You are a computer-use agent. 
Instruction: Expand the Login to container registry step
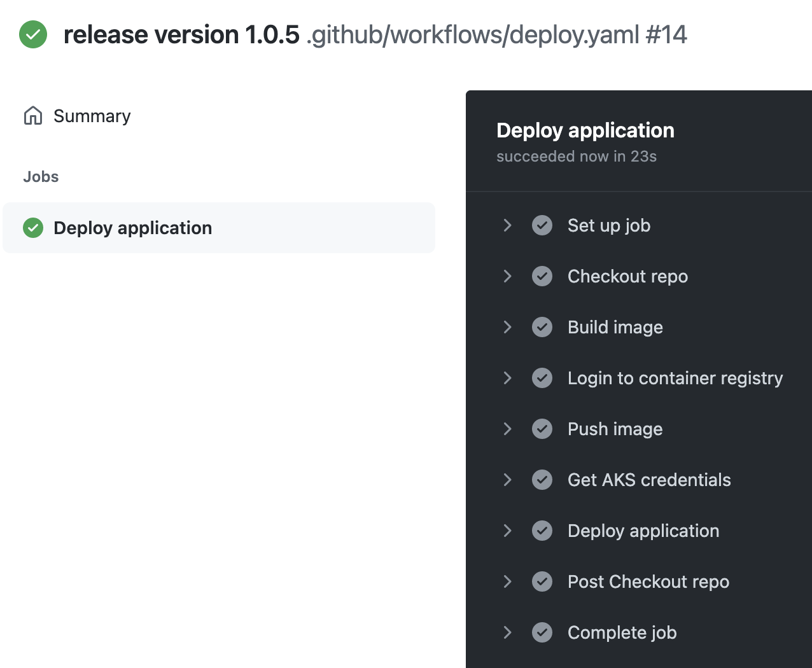pyautogui.click(x=507, y=378)
